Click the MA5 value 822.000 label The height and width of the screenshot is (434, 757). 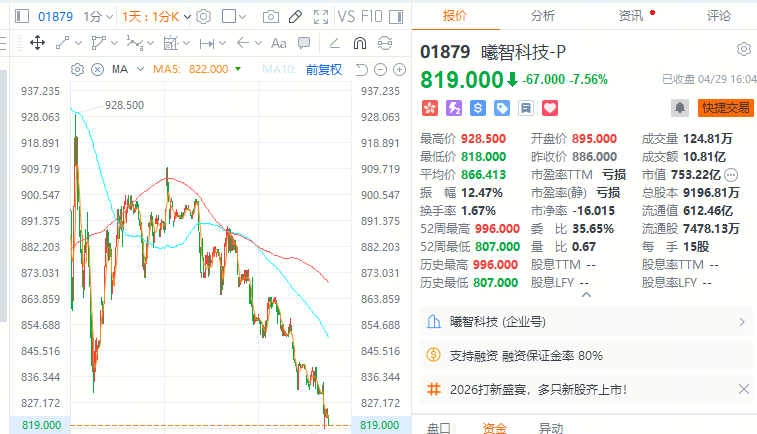click(x=209, y=69)
